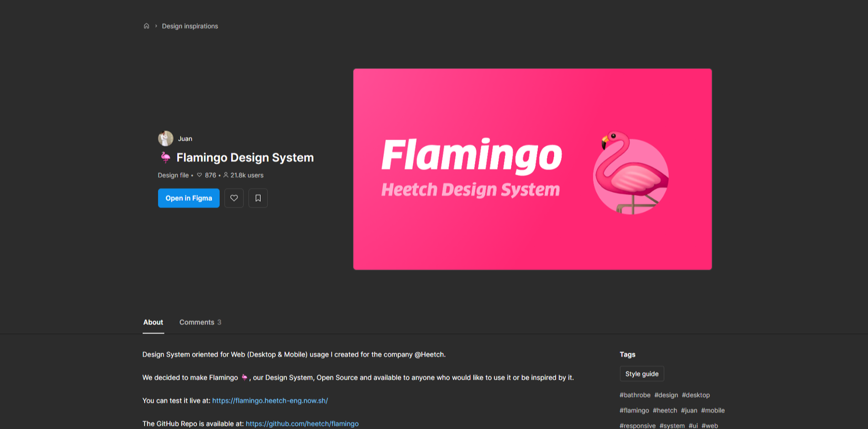Like the file with the heart button
The width and height of the screenshot is (868, 429).
pos(234,198)
